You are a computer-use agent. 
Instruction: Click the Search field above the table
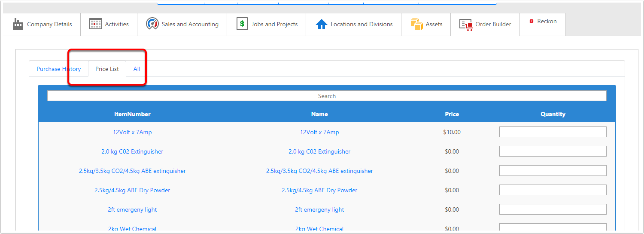click(327, 96)
